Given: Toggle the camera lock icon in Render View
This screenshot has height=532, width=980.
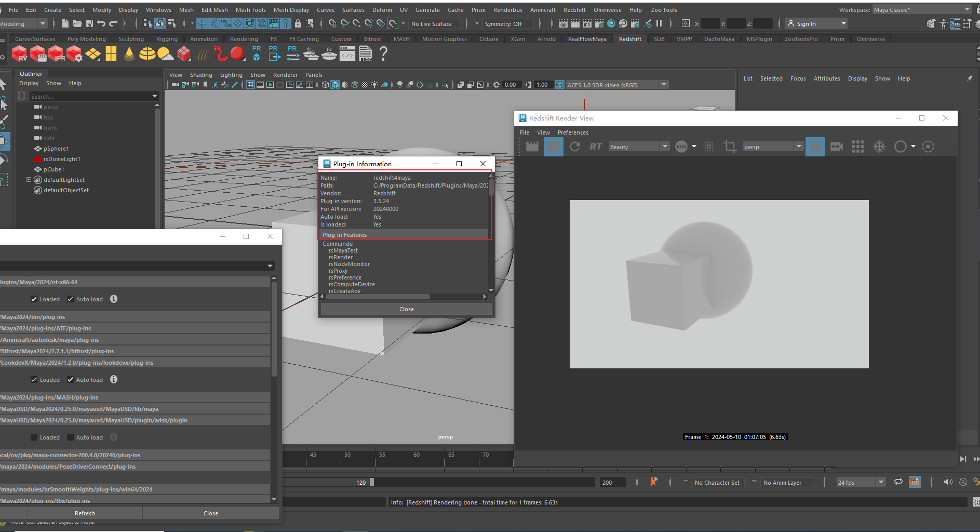Looking at the screenshot, I should click(x=815, y=147).
